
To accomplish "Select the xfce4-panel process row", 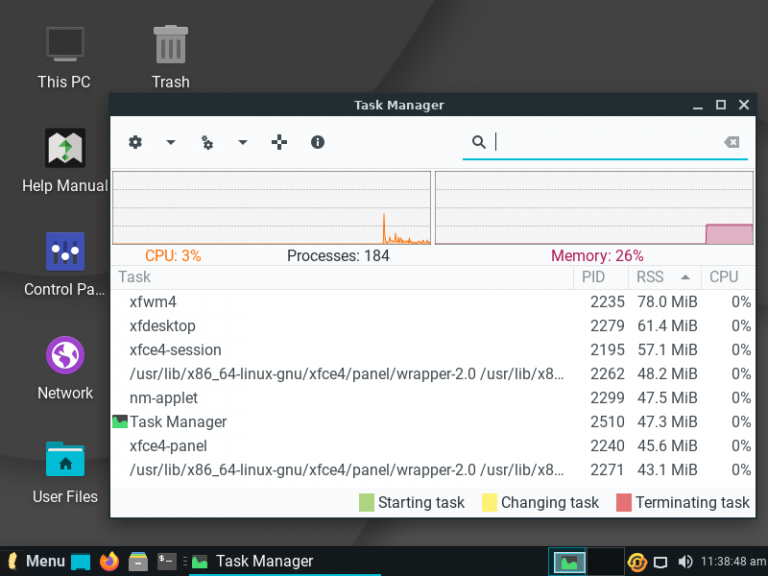I will click(432, 446).
